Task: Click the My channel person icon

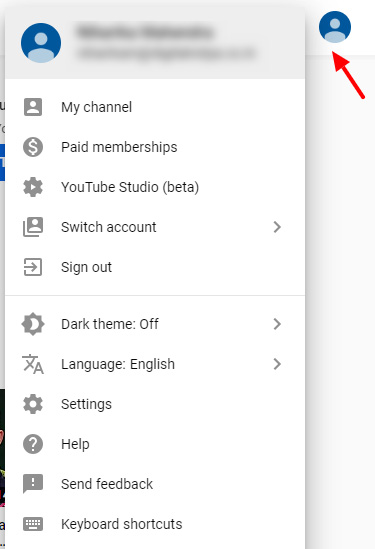Action: click(x=33, y=107)
